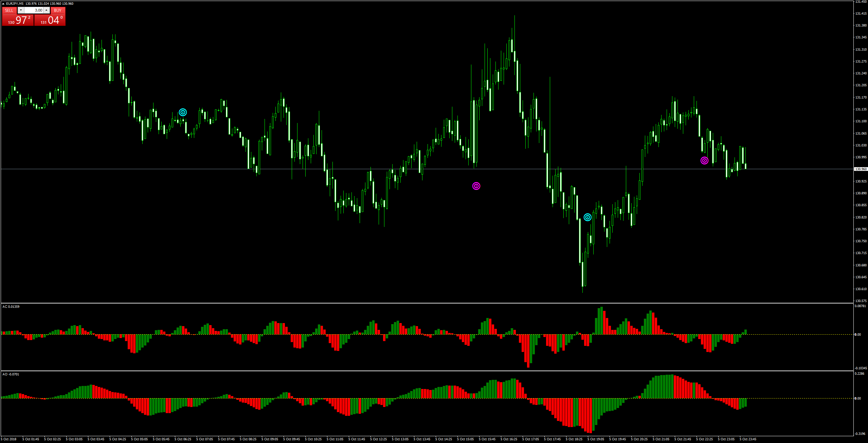Select the magenta target marker near 22:25
This screenshot has height=443, width=868.
tap(704, 160)
